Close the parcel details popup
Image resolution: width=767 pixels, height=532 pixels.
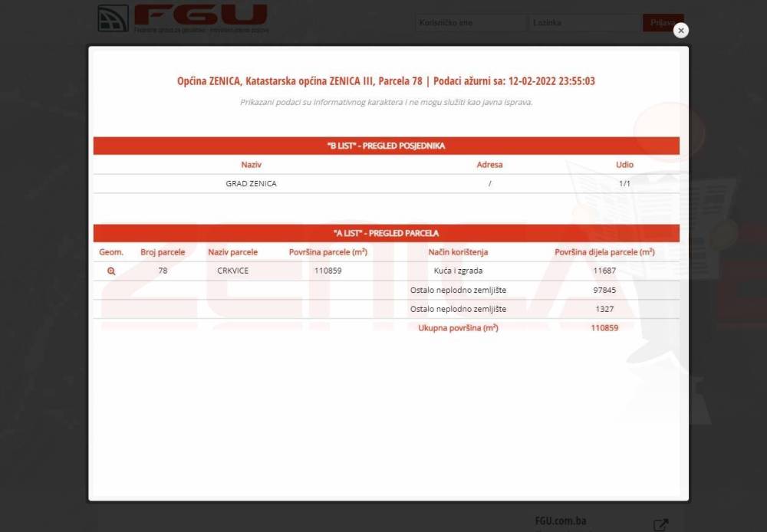pos(680,31)
